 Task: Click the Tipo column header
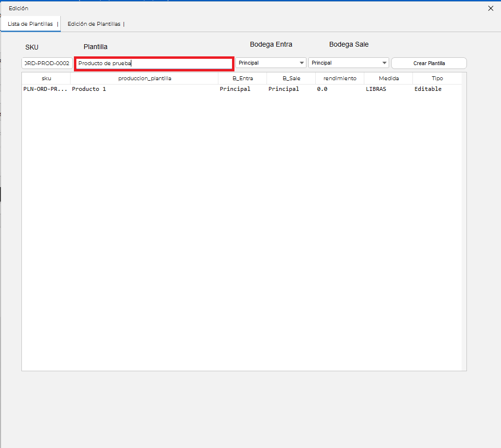pos(437,78)
